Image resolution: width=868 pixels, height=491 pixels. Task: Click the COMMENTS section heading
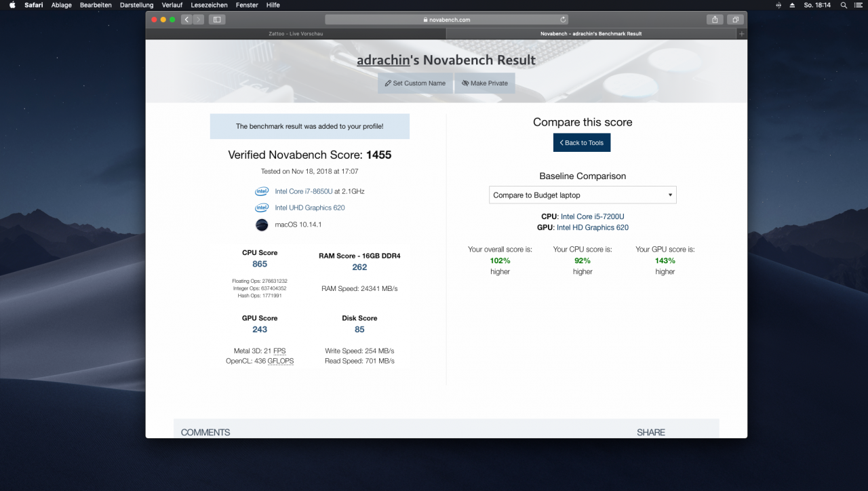pos(205,432)
